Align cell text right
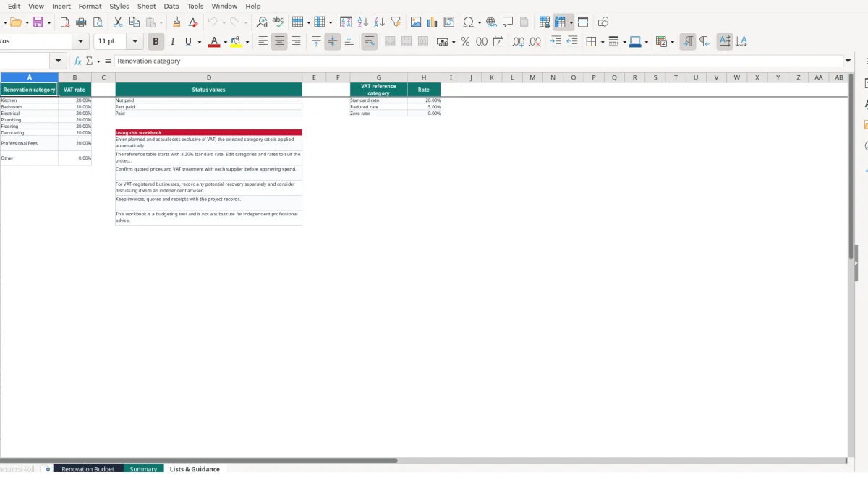868x488 pixels. [x=296, y=42]
